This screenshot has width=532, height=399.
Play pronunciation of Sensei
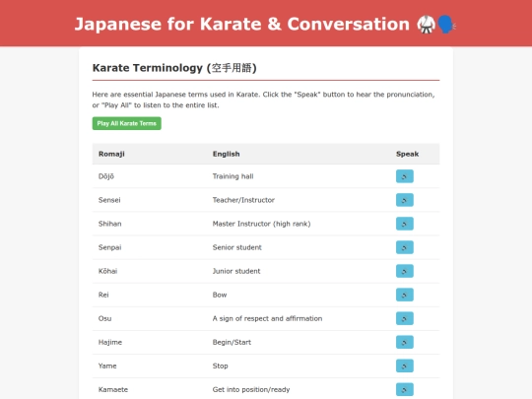pos(405,200)
